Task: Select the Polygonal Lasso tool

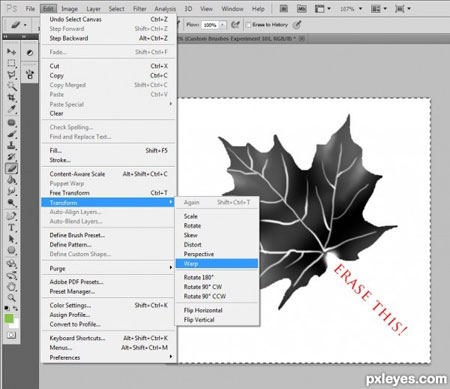Action: 11,74
